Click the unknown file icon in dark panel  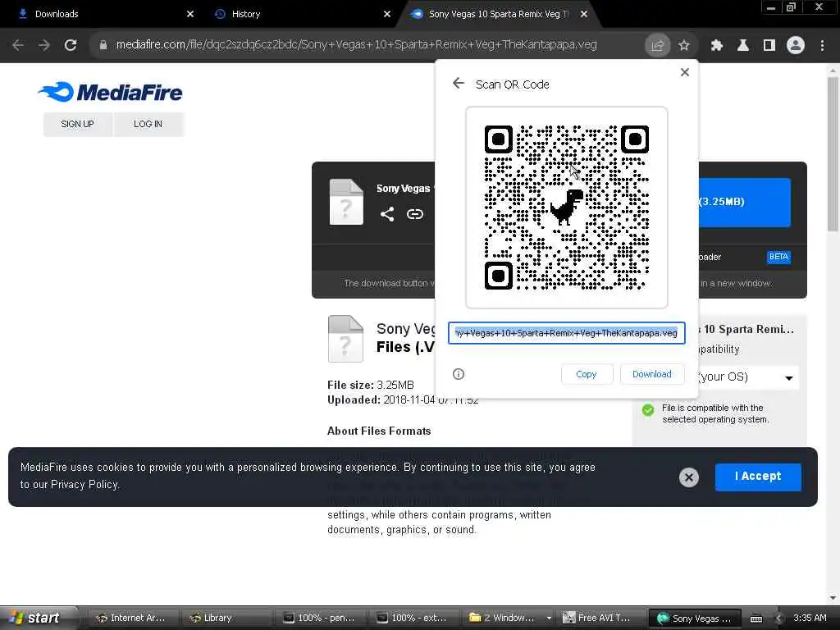(346, 202)
